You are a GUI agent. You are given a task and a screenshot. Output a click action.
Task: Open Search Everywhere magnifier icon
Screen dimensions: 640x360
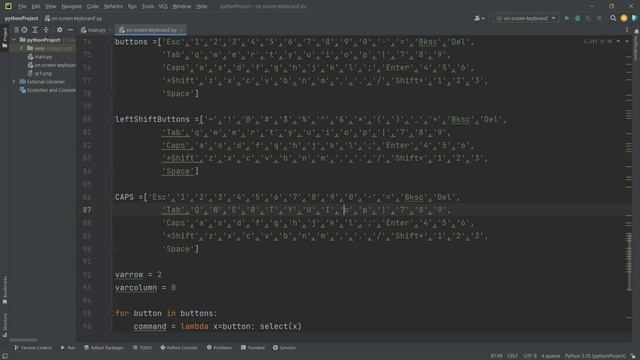click(x=613, y=18)
